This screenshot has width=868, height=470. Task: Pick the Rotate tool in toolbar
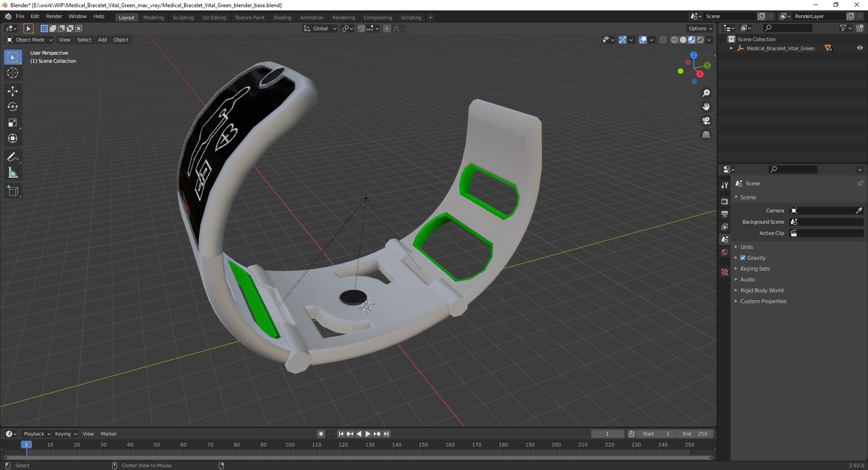pyautogui.click(x=13, y=107)
